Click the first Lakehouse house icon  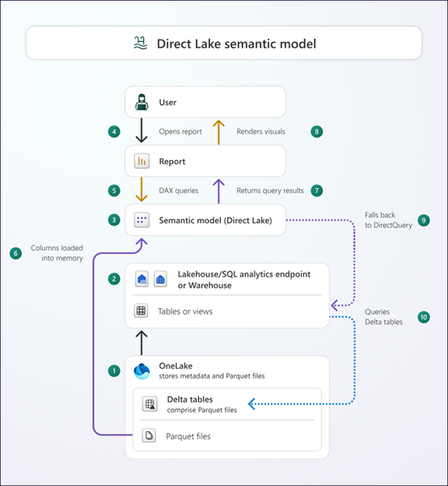[x=142, y=279]
